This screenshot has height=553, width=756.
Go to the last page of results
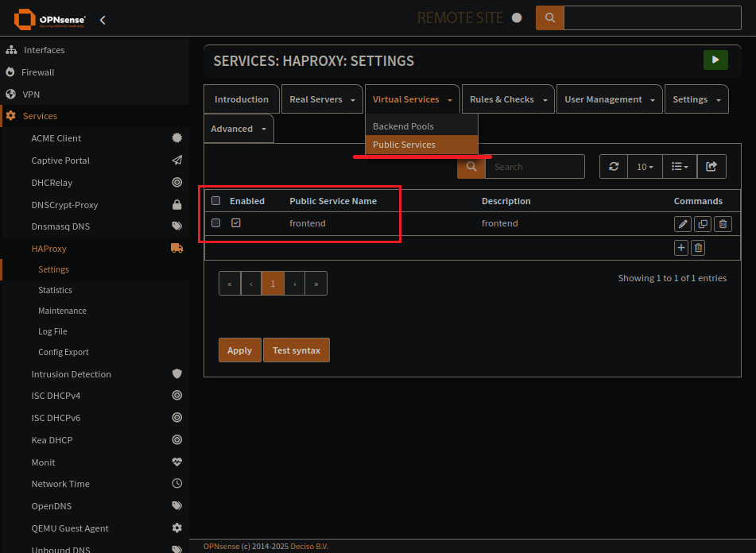coord(316,283)
